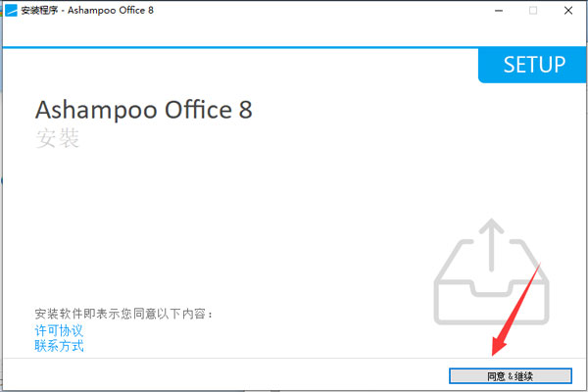The height and width of the screenshot is (392, 588).
Task: Click the blank white area of the installer
Action: pos(245,225)
